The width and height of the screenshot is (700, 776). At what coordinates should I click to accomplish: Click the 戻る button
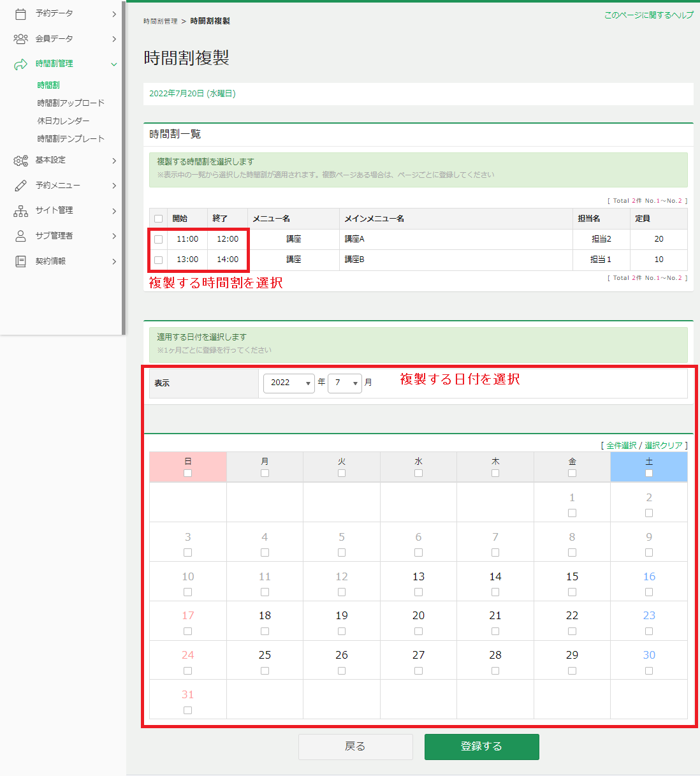click(356, 747)
